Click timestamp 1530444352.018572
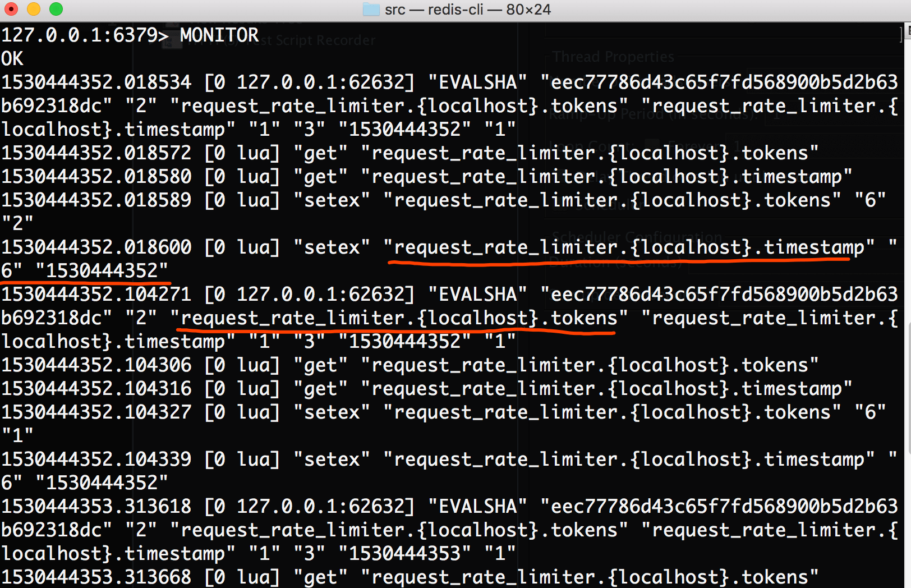Screen dimensions: 911x588 (96, 153)
